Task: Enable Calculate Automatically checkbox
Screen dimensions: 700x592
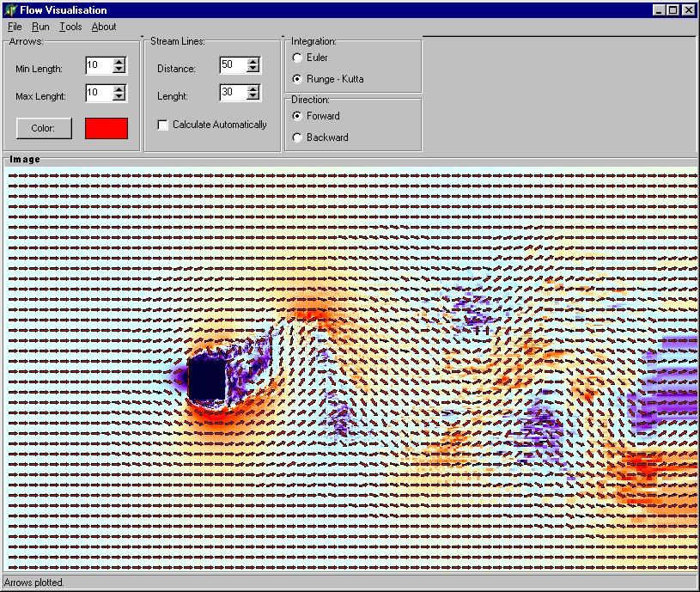Action: click(163, 125)
